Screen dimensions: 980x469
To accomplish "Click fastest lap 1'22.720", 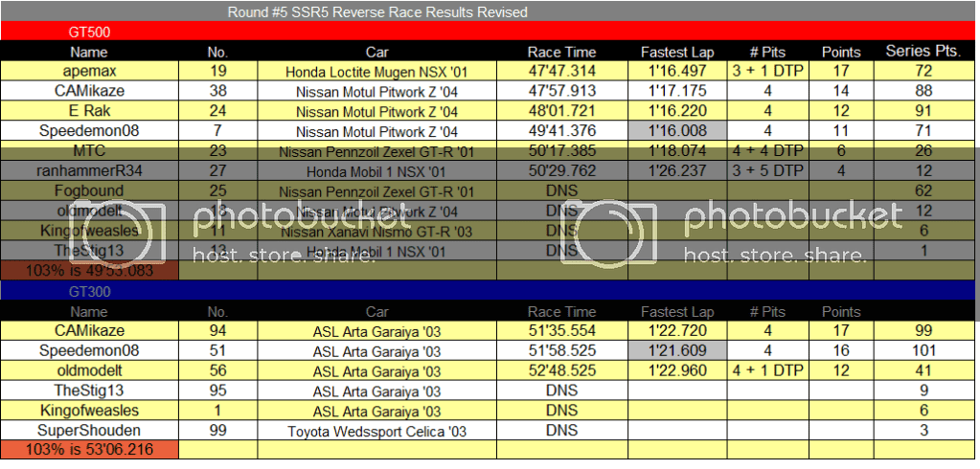I will (677, 330).
